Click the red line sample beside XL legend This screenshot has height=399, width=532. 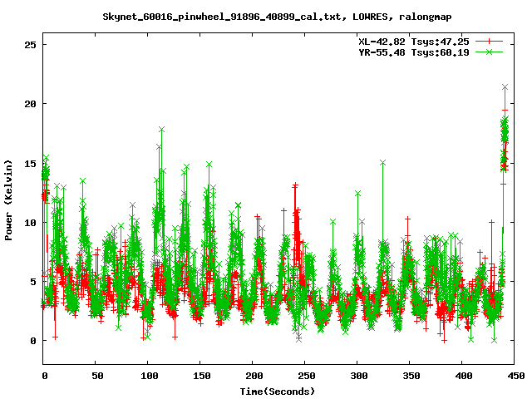(x=489, y=42)
